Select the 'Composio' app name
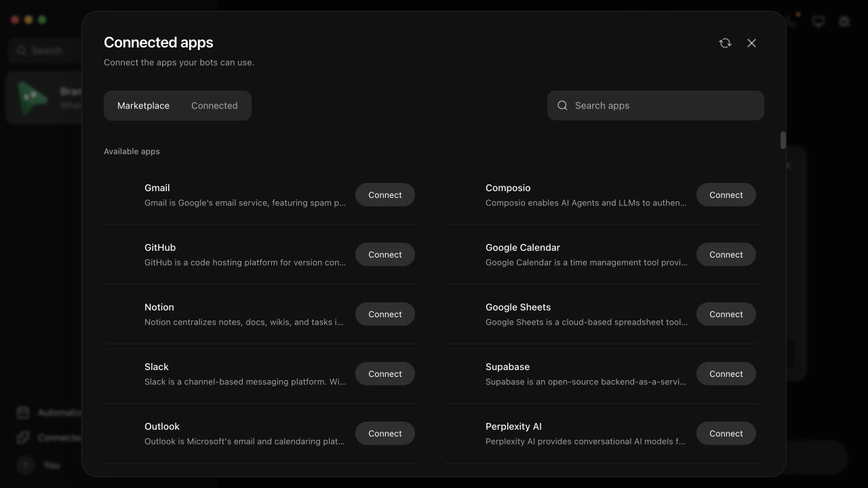This screenshot has width=868, height=488. (508, 188)
